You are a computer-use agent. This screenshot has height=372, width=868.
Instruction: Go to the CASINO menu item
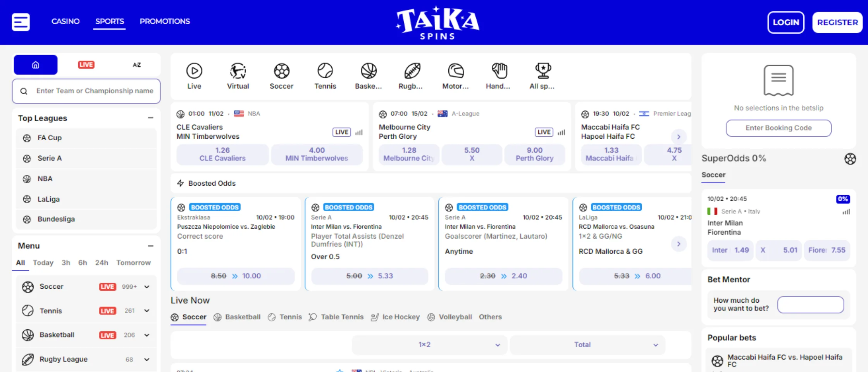coord(65,21)
